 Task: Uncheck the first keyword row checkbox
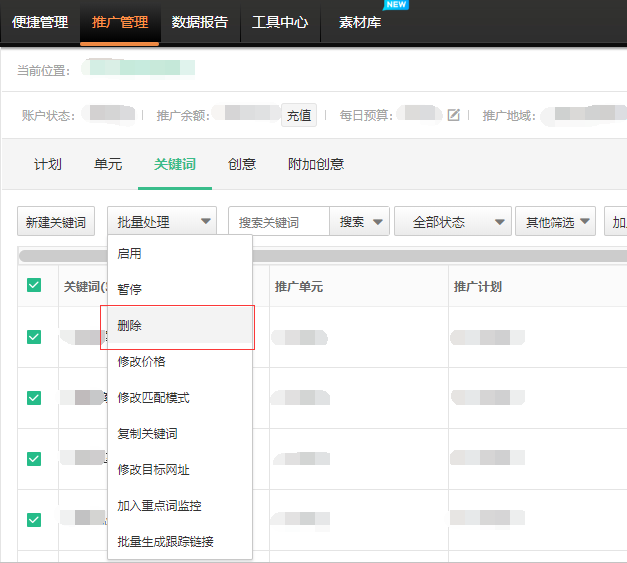[x=34, y=336]
